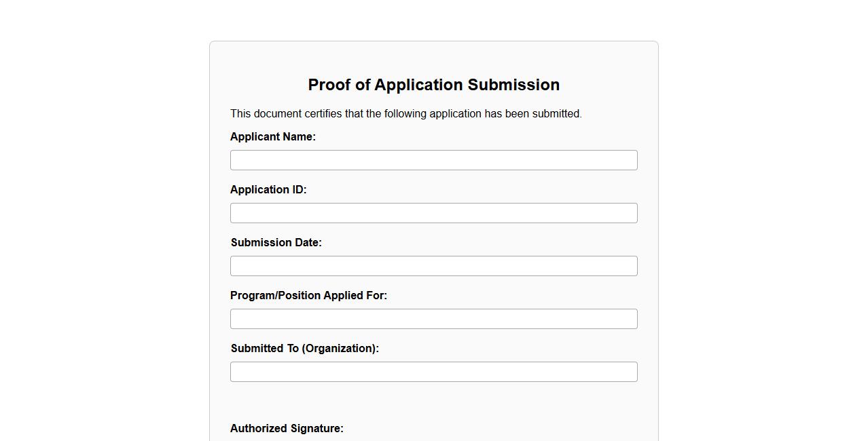This screenshot has width=868, height=441.
Task: Click the Program/Position Applied For field
Action: (x=433, y=319)
